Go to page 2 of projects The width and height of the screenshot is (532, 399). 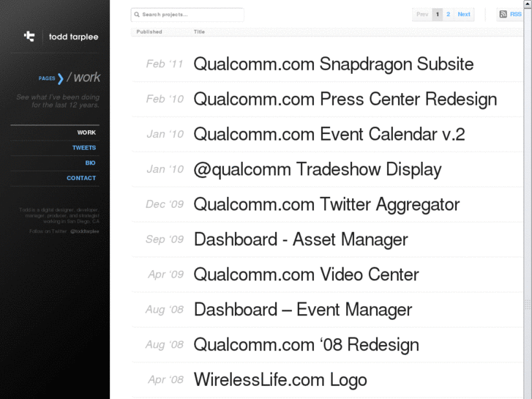coord(448,14)
